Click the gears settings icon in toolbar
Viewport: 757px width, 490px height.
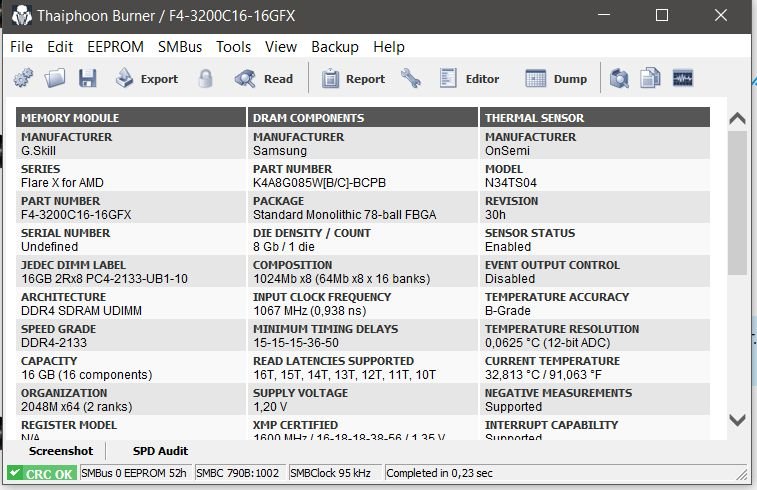pyautogui.click(x=23, y=78)
